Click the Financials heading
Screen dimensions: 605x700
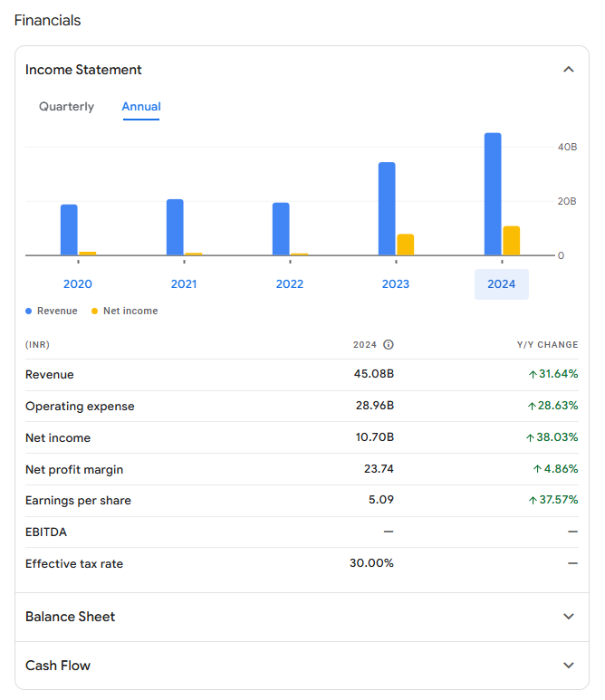tap(47, 21)
